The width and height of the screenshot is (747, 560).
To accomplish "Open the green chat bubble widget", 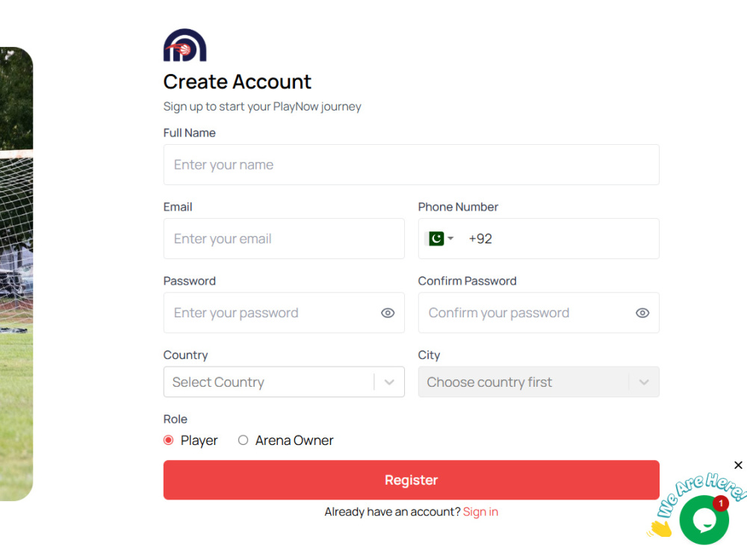I will click(x=704, y=520).
